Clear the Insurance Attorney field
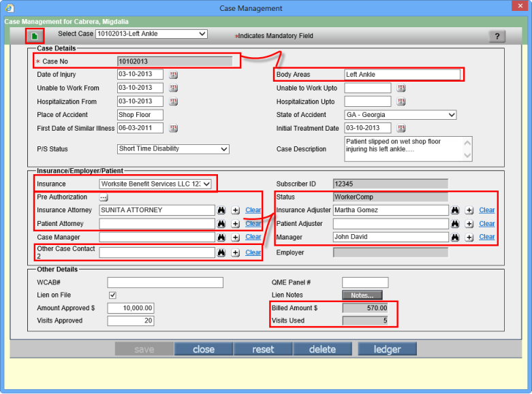This screenshot has width=532, height=394. click(253, 210)
